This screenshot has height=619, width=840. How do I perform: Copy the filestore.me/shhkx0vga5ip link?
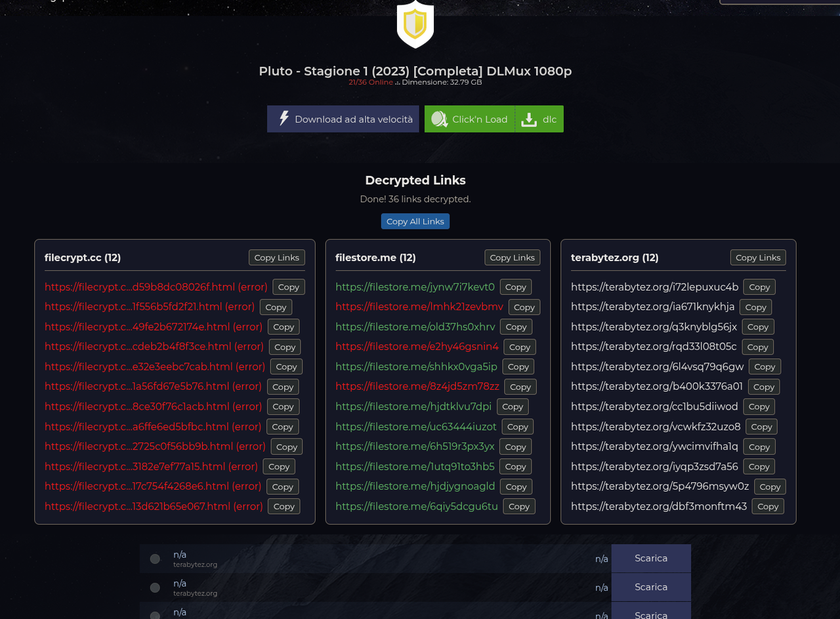[518, 366]
